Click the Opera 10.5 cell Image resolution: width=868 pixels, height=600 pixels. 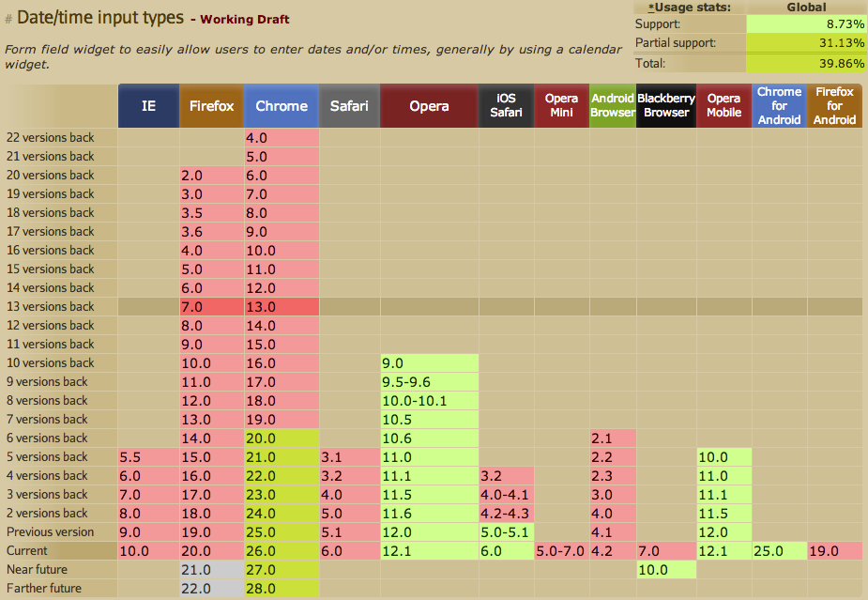[x=430, y=420]
